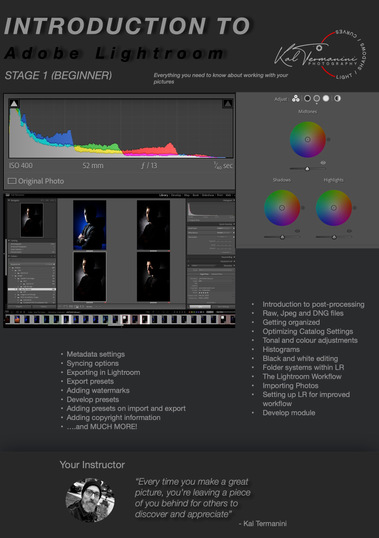Select the three-way color grading view icon

296,99
